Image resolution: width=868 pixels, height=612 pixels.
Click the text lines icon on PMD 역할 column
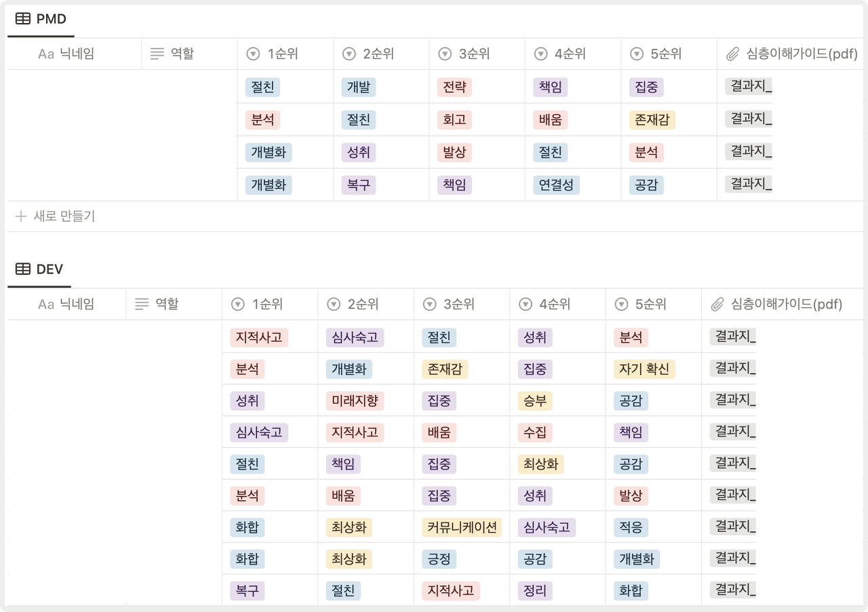click(x=157, y=54)
